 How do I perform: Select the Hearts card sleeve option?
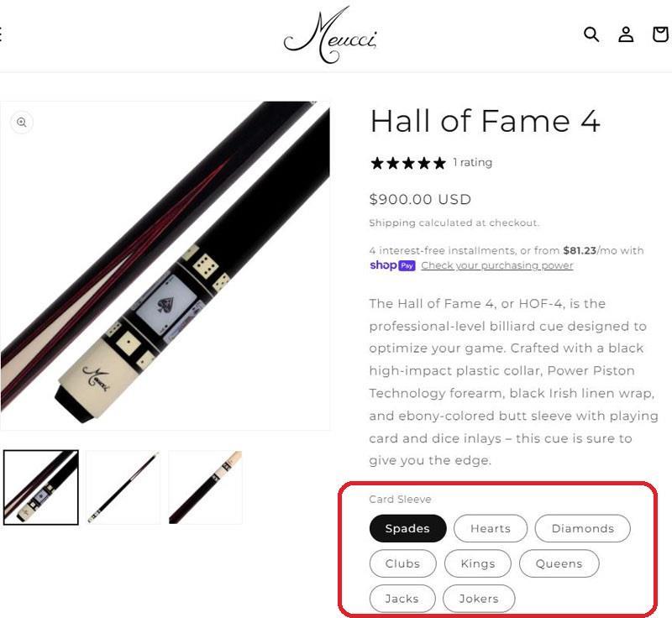tap(491, 528)
